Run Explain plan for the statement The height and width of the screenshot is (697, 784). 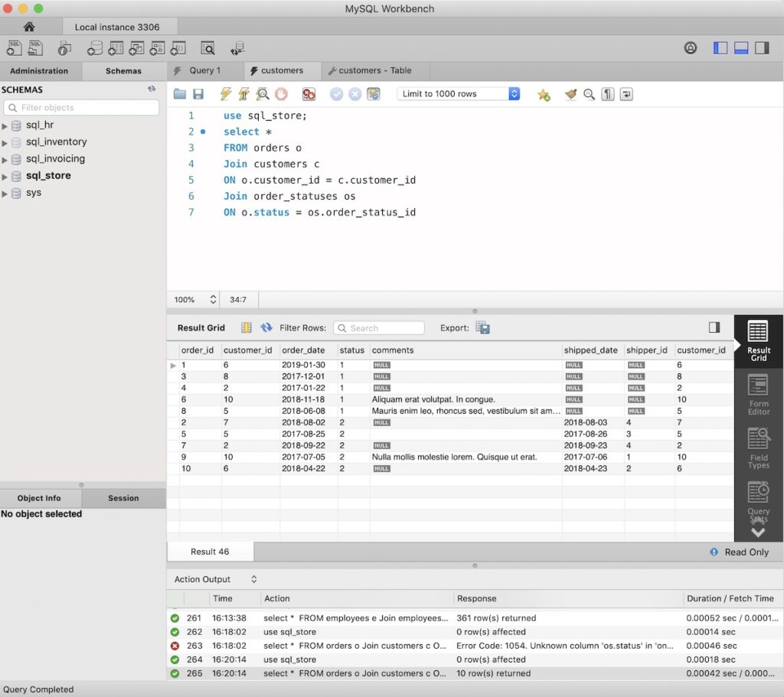(263, 94)
